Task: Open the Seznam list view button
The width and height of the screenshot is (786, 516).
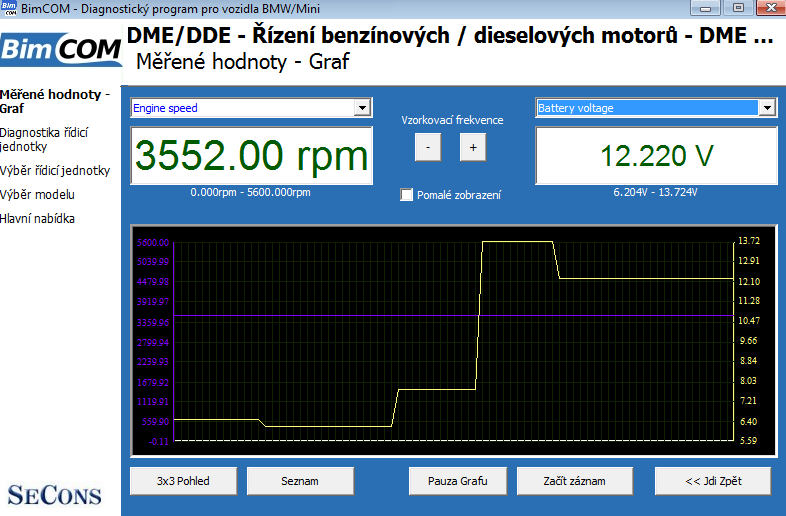Action: (300, 481)
